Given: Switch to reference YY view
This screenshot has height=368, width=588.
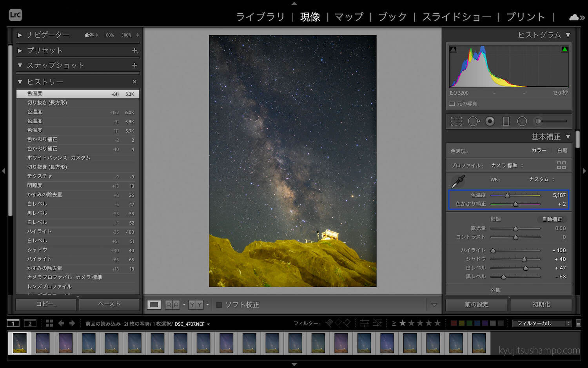Looking at the screenshot, I should [x=196, y=305].
